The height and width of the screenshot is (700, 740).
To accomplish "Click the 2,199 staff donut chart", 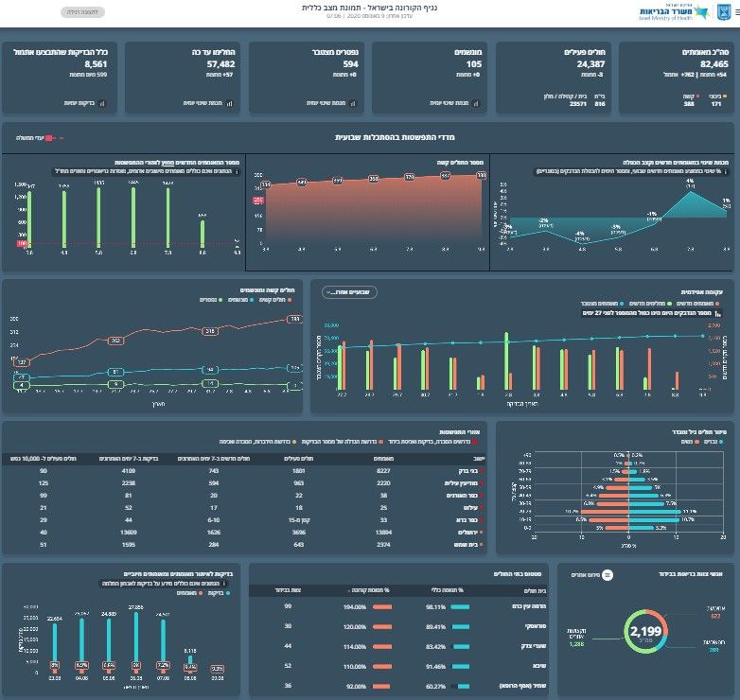I will tap(645, 632).
